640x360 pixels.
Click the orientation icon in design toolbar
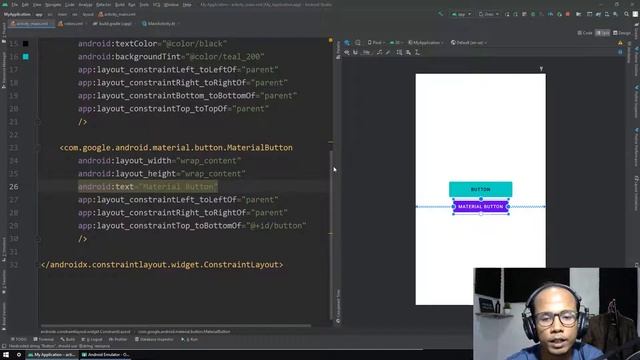pos(358,42)
